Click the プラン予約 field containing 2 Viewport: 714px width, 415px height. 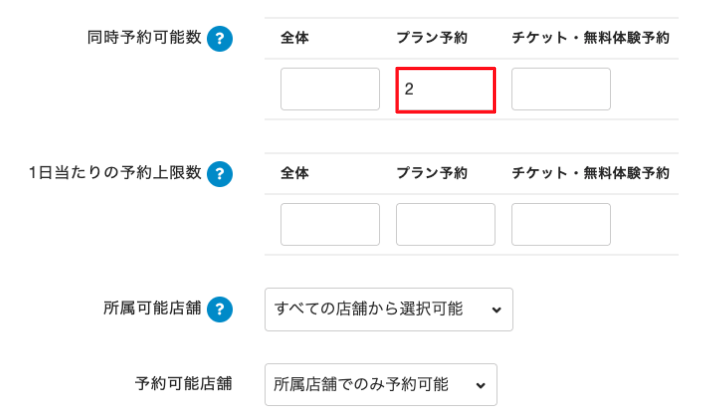click(446, 89)
